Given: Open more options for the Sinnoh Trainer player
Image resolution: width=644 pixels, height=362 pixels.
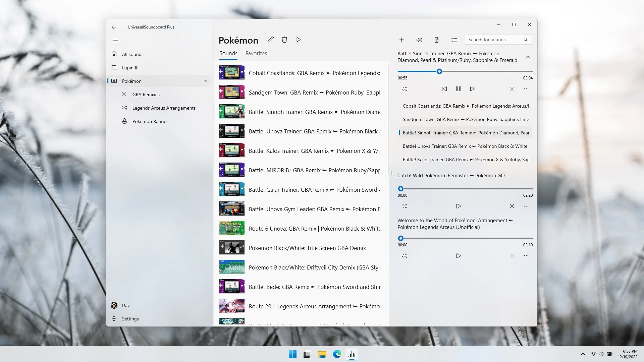Looking at the screenshot, I should point(526,89).
